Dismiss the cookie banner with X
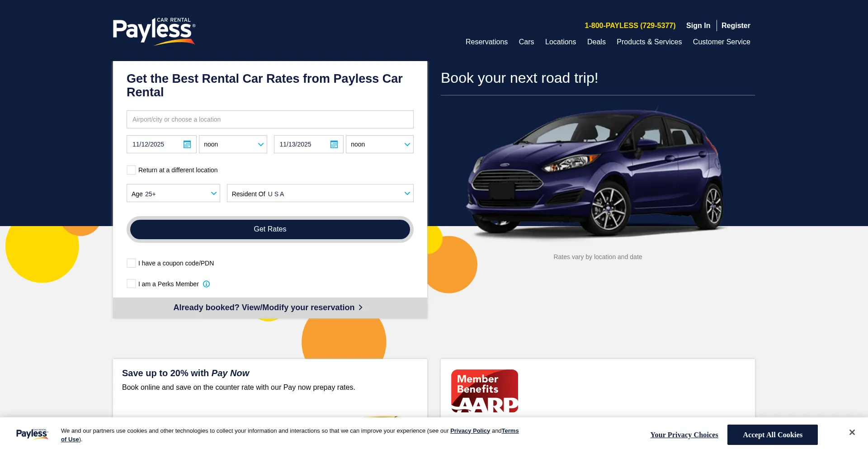The width and height of the screenshot is (868, 449). coord(852,432)
